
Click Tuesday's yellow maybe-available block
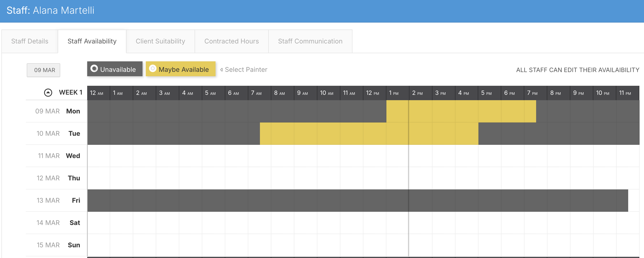point(369,133)
